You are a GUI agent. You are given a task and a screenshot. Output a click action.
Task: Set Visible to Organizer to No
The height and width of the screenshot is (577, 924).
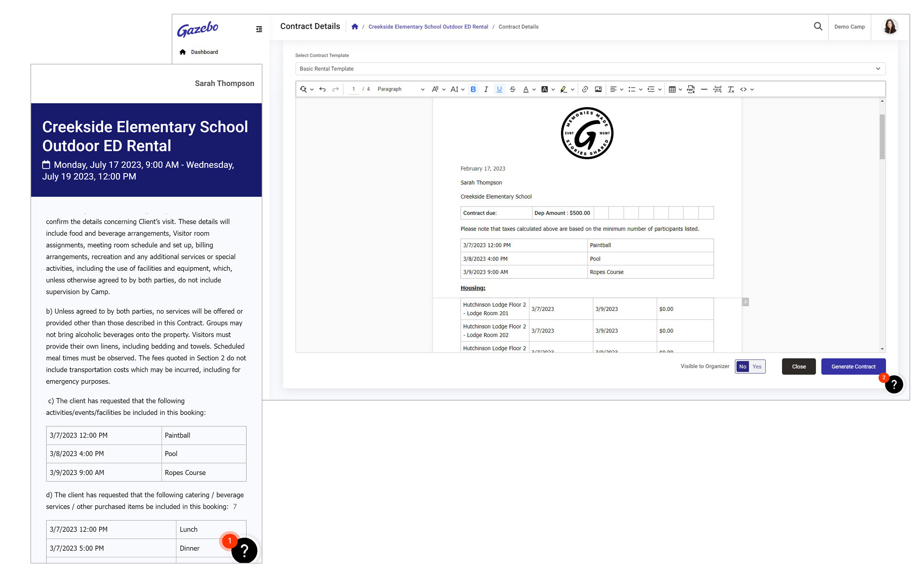742,366
